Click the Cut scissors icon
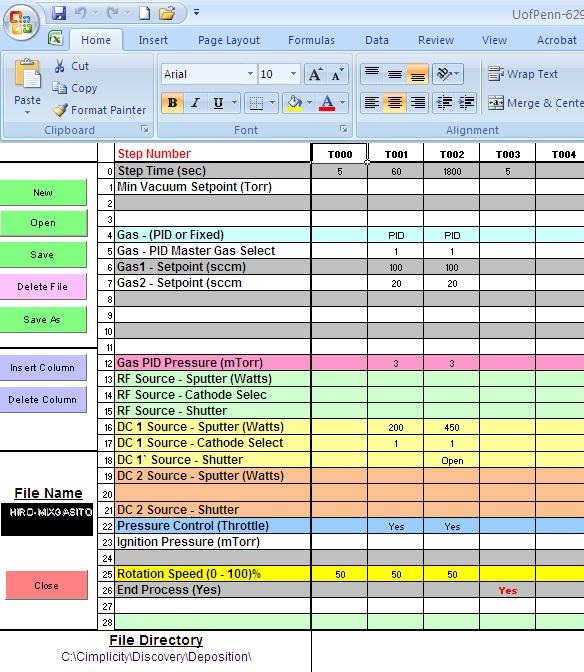Screen dimensions: 584x672 pyautogui.click(x=60, y=66)
